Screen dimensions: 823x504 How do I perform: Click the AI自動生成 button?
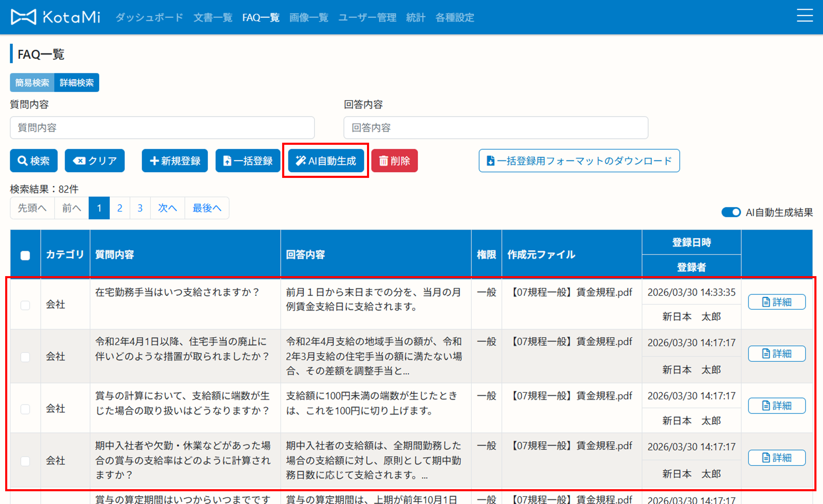pos(326,161)
